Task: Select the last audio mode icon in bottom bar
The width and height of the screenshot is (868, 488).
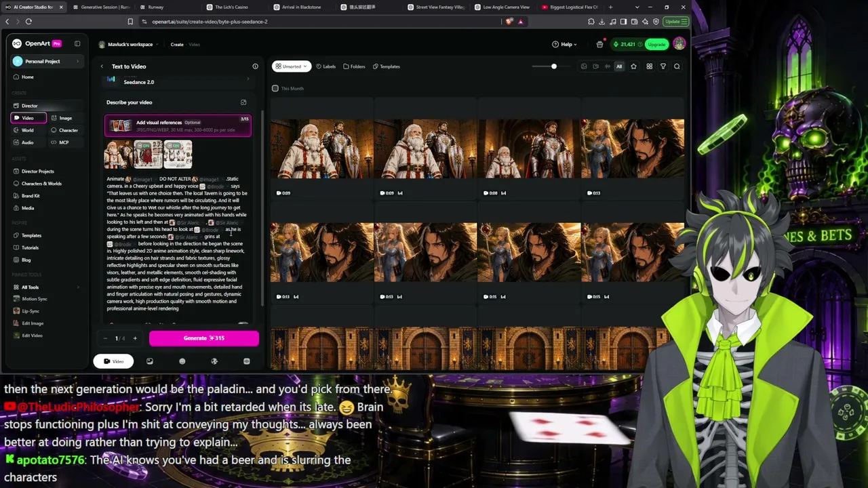Action: tap(246, 361)
